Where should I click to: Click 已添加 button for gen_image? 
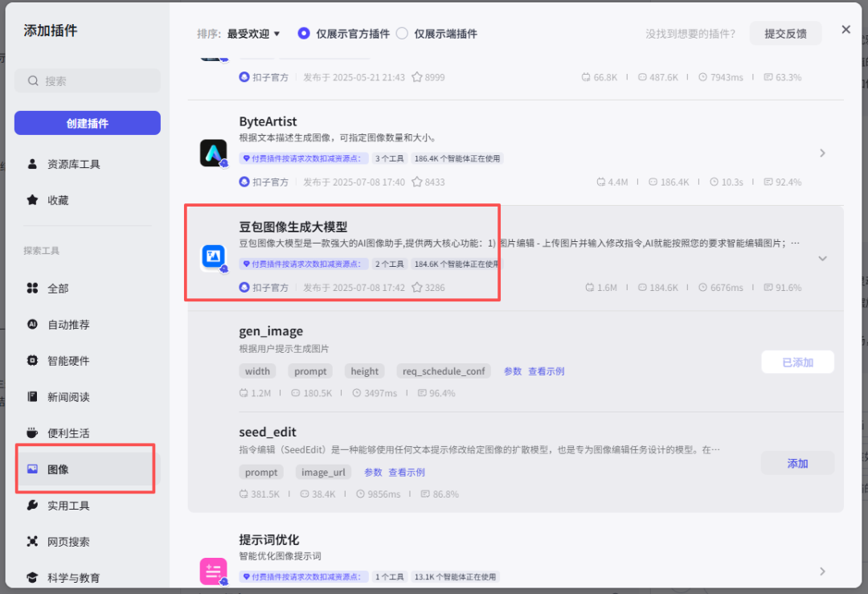(x=798, y=362)
